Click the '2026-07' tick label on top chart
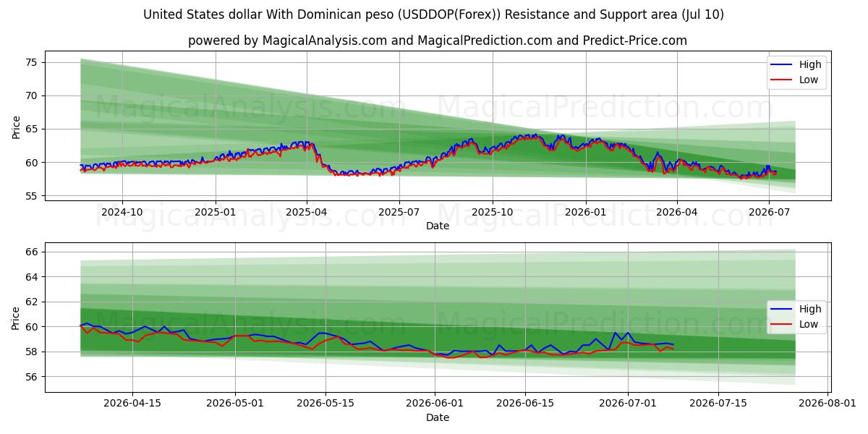 click(x=769, y=211)
